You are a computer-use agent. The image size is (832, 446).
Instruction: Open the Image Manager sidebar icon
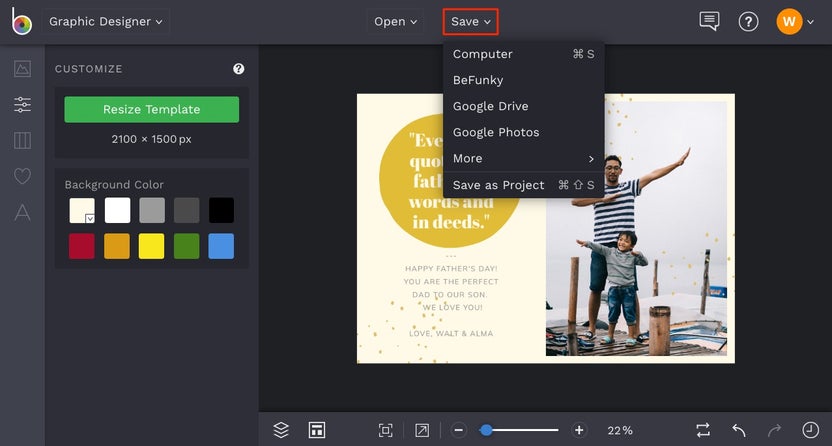pyautogui.click(x=22, y=69)
